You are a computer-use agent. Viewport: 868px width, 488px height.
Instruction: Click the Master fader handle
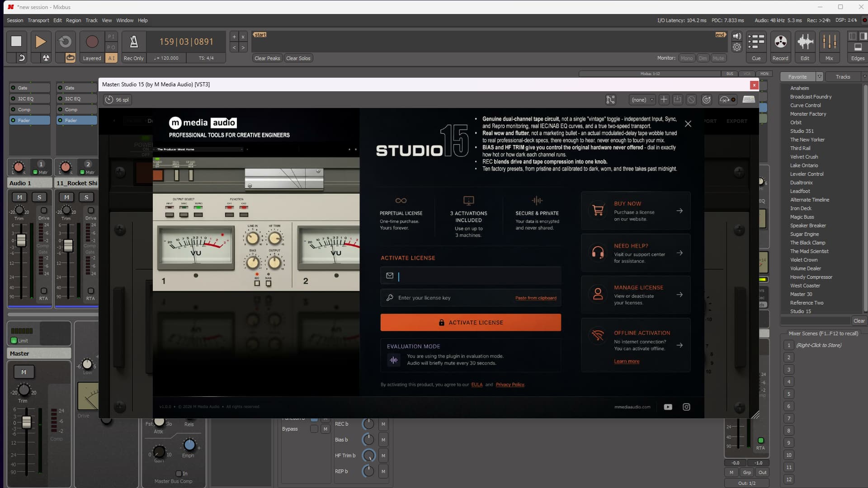pos(27,422)
